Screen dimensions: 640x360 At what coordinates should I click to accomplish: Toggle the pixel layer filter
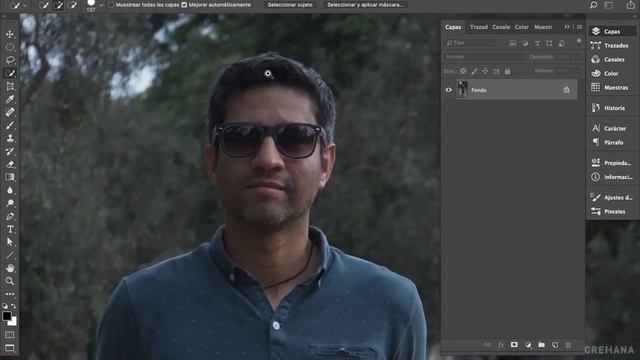[513, 43]
